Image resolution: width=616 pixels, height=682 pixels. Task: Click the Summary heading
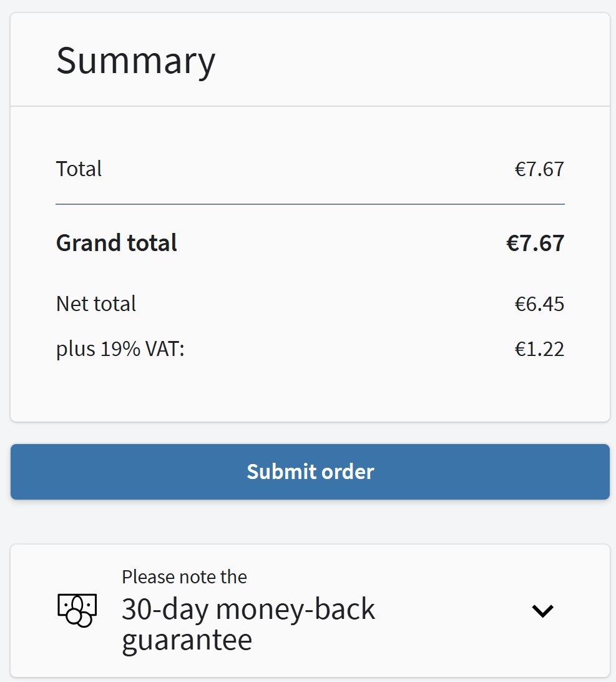tap(135, 61)
